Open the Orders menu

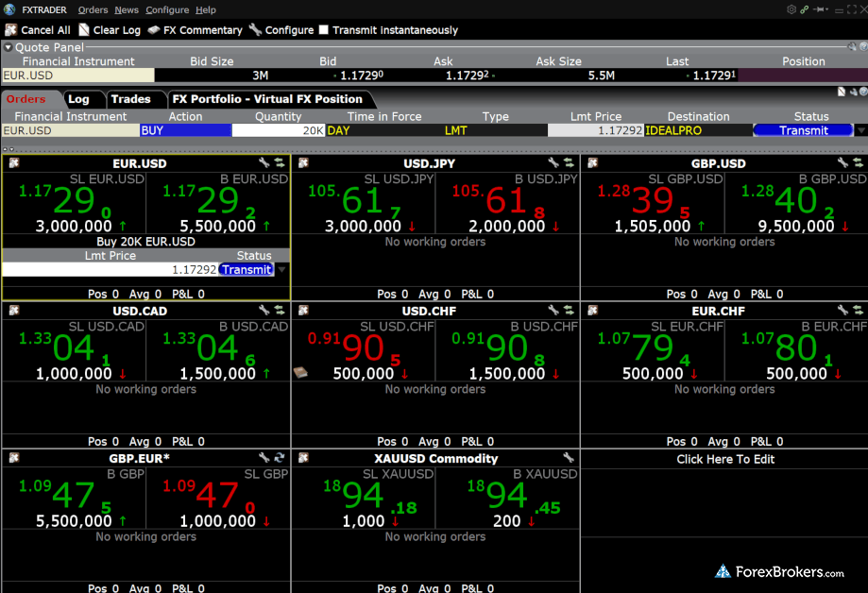pos(93,10)
